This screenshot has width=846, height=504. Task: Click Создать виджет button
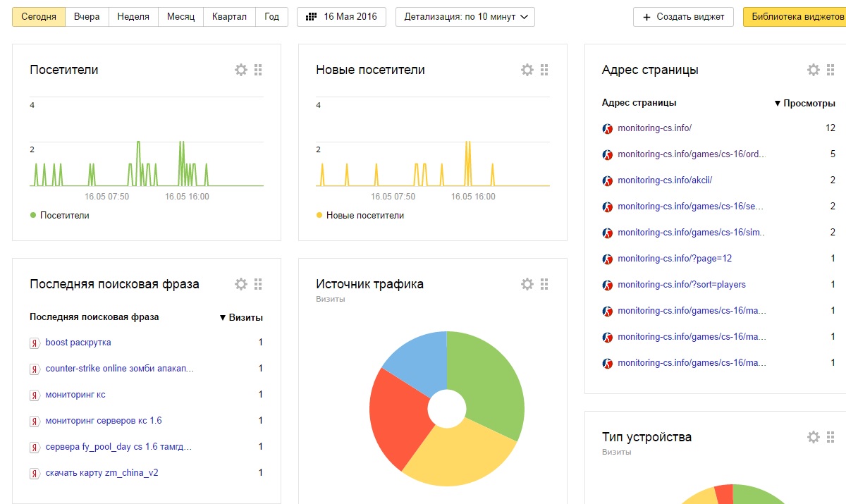tap(683, 17)
